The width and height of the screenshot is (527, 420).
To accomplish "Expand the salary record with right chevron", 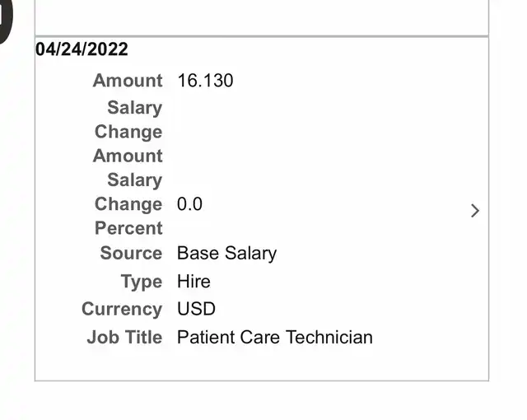I will pyautogui.click(x=474, y=211).
